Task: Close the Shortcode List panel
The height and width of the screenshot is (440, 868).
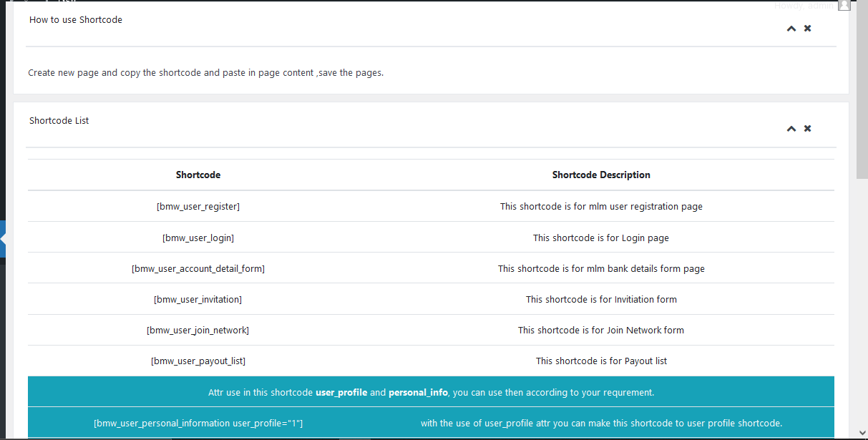Action: pos(807,129)
